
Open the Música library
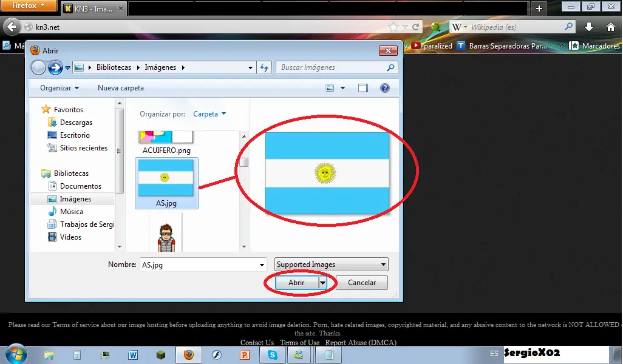tap(71, 212)
